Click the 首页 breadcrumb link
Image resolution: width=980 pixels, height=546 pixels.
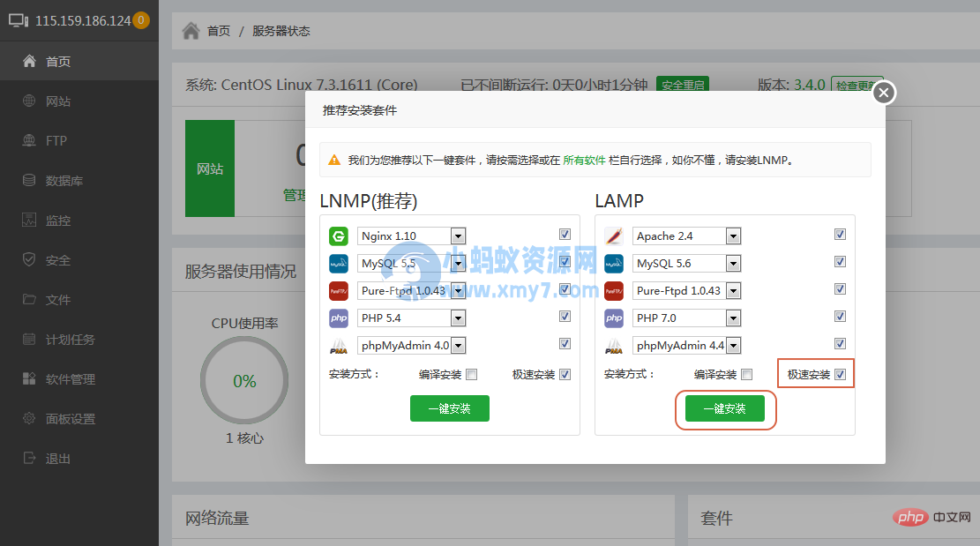pyautogui.click(x=219, y=31)
